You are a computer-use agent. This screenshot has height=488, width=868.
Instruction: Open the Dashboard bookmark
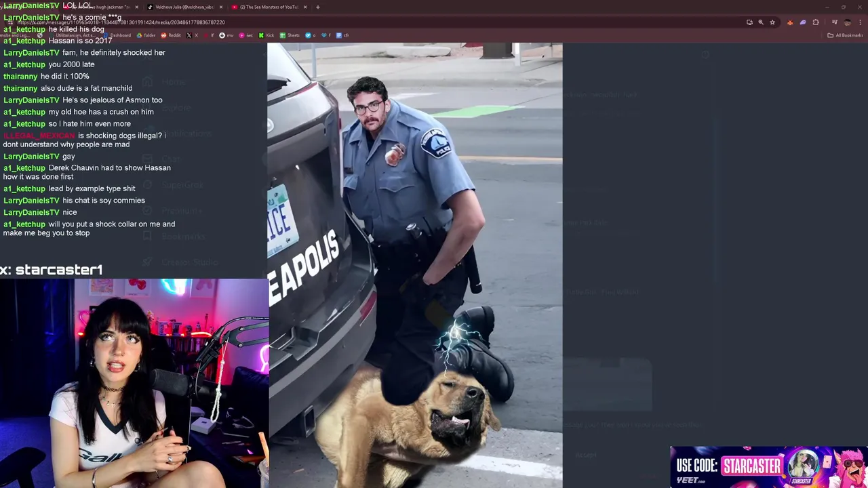[117, 35]
